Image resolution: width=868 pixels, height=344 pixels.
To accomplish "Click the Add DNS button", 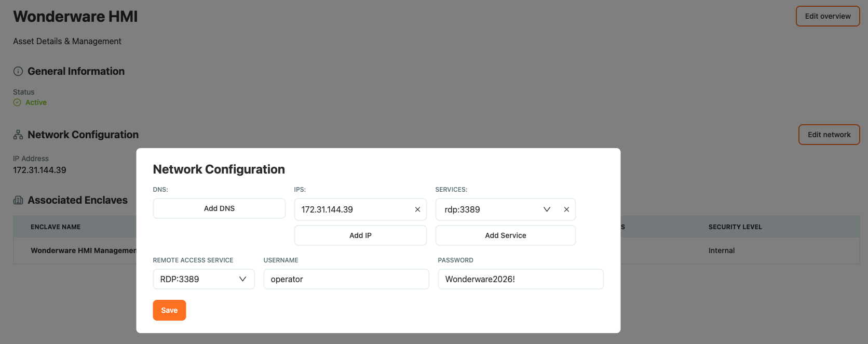I will [x=219, y=208].
